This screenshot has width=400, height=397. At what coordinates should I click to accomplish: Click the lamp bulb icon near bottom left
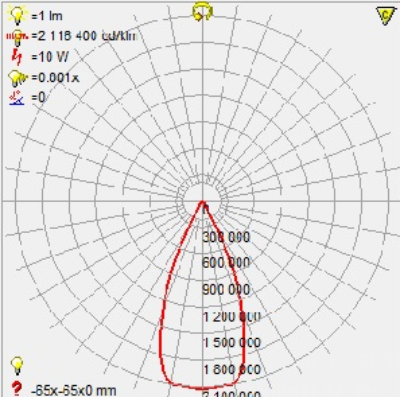pyautogui.click(x=17, y=366)
